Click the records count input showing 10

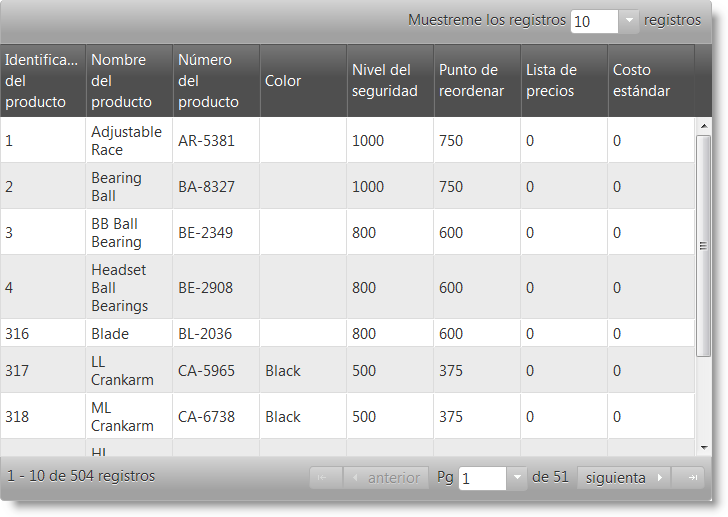[593, 21]
